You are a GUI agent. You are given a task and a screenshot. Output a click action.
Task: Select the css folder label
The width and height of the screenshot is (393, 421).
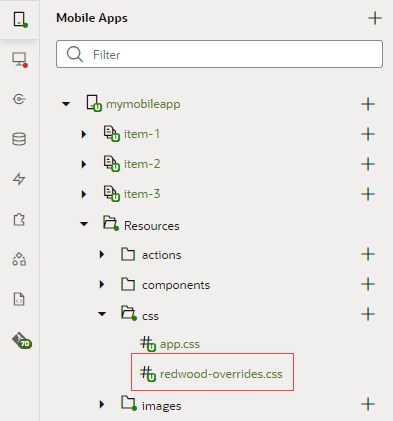[x=150, y=316]
